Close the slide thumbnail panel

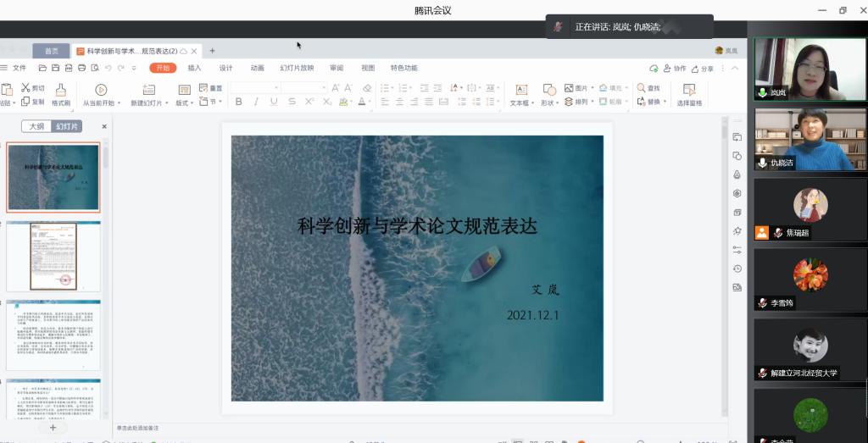[x=104, y=127]
